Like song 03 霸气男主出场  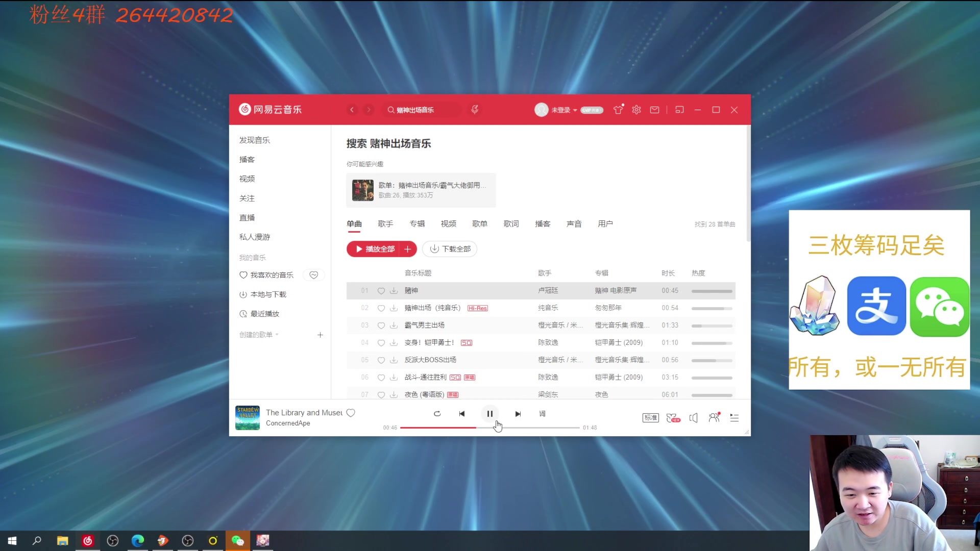click(x=381, y=325)
